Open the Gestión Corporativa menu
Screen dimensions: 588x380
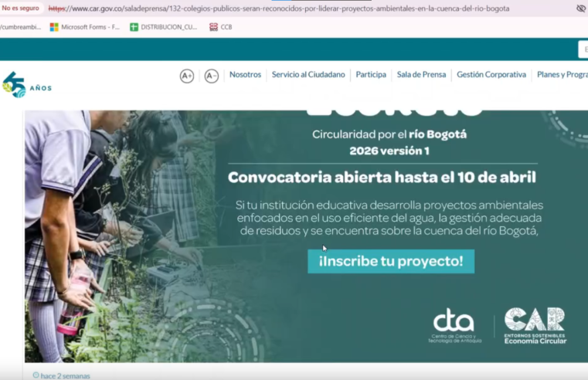[x=491, y=75]
